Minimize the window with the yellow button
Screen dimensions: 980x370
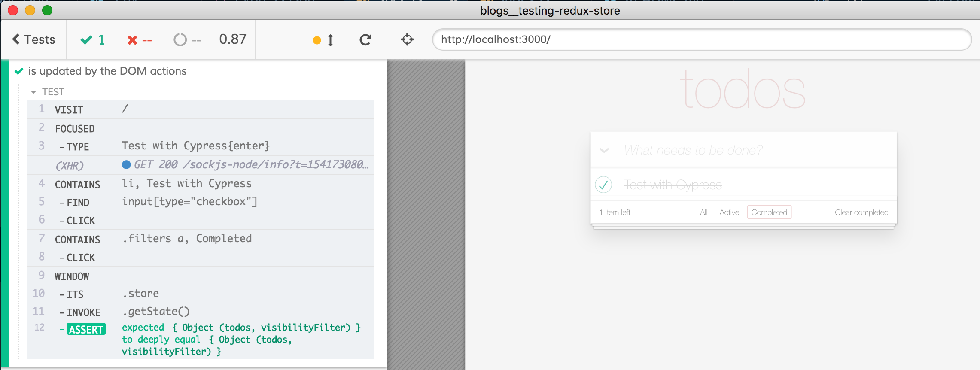click(30, 10)
